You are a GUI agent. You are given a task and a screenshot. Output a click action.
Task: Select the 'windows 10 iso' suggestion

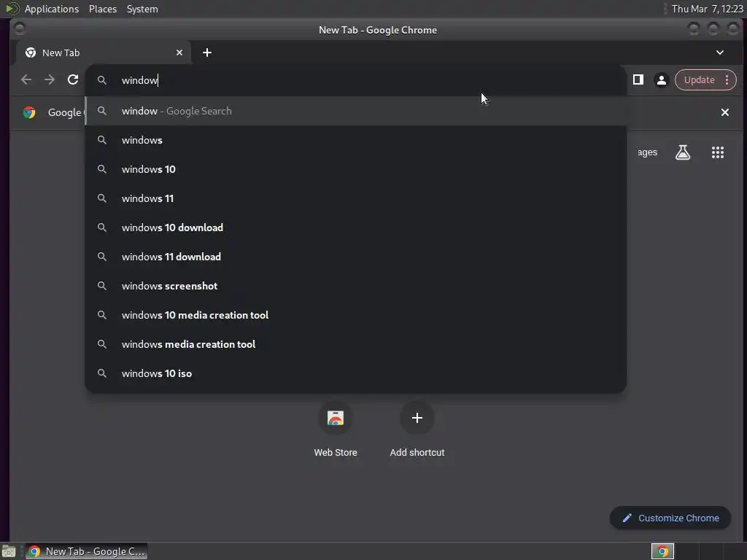click(x=355, y=373)
